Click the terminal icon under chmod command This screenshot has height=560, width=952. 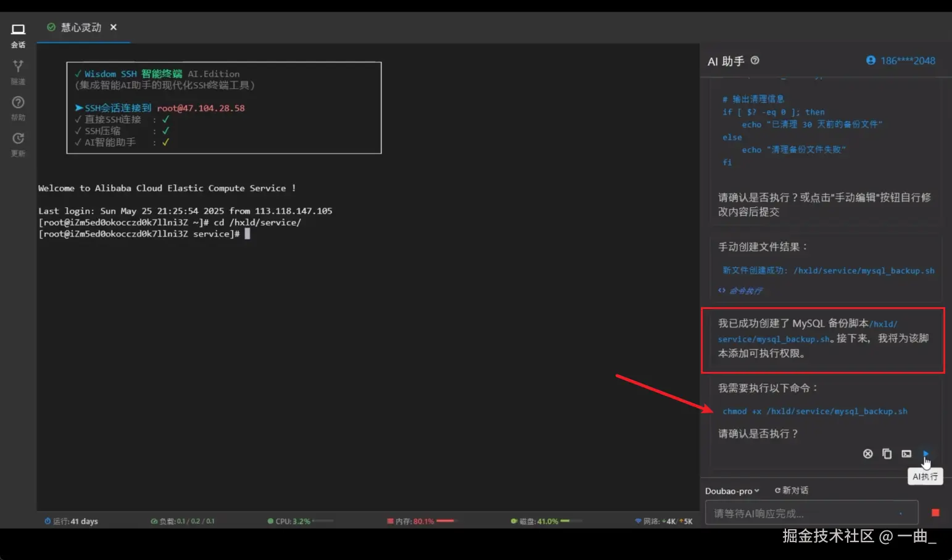(x=906, y=454)
